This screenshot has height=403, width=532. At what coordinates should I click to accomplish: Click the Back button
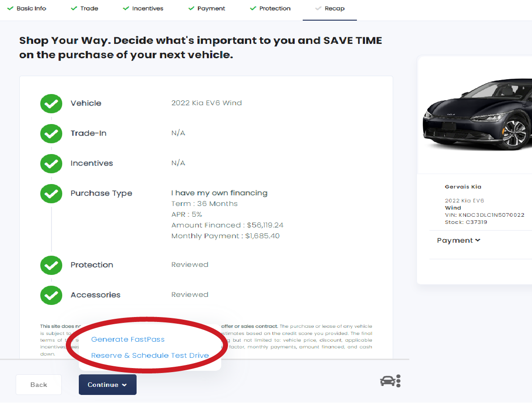tap(39, 385)
